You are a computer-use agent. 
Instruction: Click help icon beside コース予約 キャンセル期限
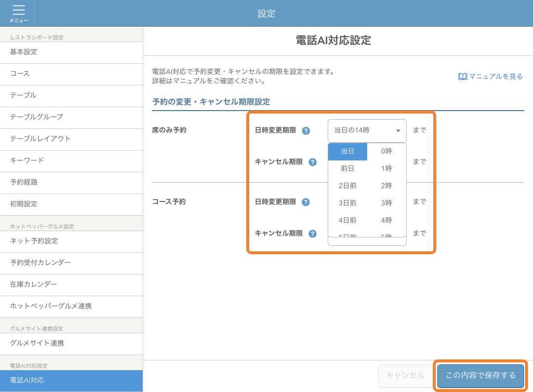pos(313,234)
